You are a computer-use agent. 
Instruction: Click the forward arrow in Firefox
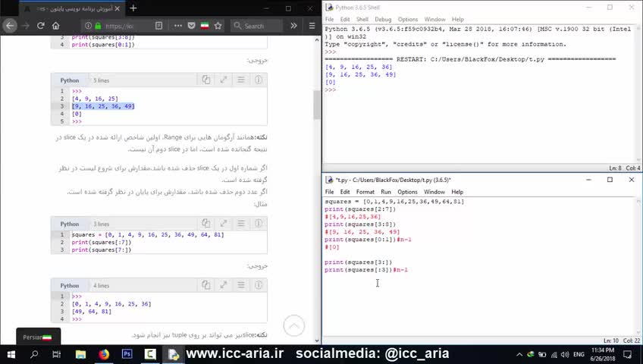pyautogui.click(x=26, y=26)
